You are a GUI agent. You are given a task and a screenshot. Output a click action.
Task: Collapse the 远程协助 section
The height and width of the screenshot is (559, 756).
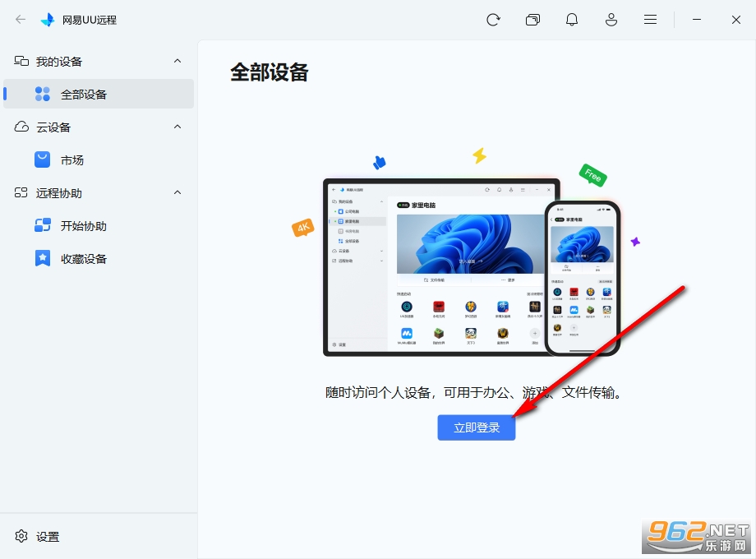(177, 193)
